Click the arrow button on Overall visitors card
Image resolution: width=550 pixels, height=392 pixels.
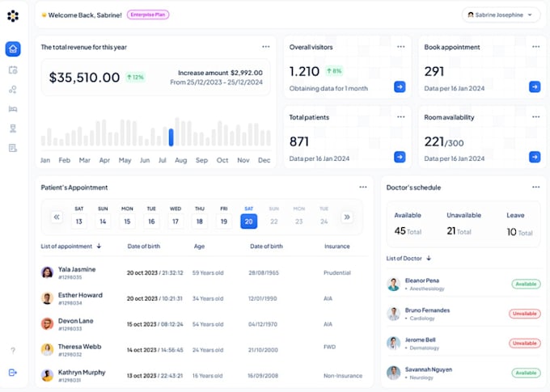click(x=400, y=86)
